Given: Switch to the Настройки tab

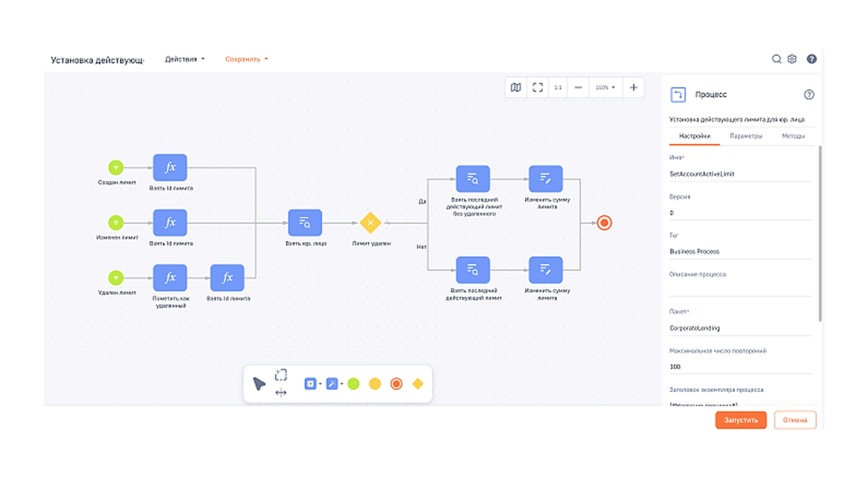Looking at the screenshot, I should [694, 136].
